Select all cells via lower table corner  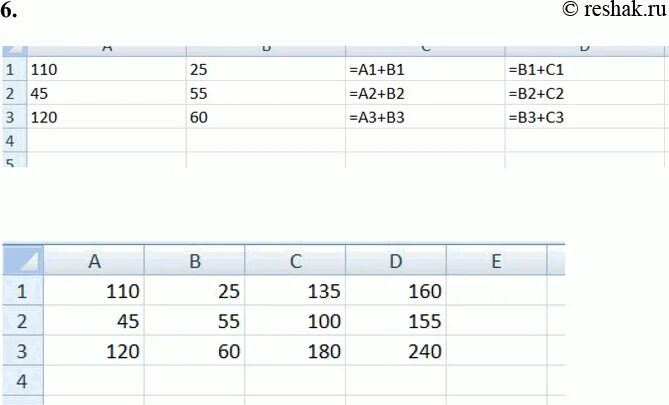pos(23,260)
